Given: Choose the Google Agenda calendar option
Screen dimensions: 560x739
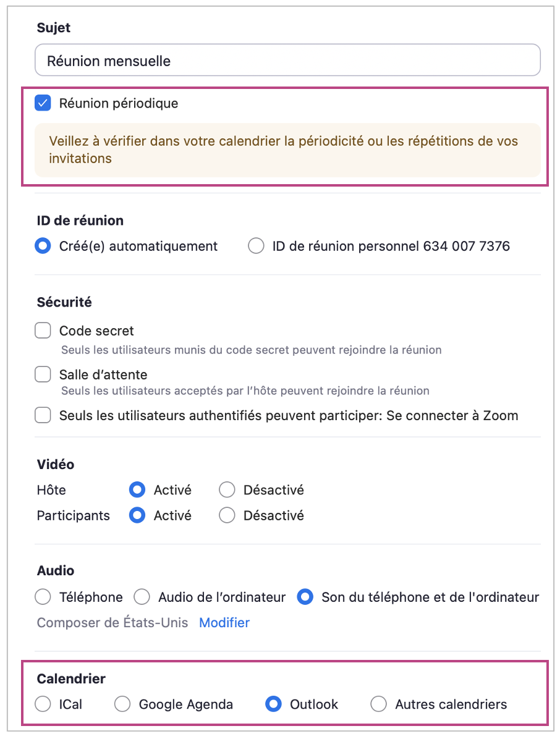Looking at the screenshot, I should pyautogui.click(x=122, y=704).
